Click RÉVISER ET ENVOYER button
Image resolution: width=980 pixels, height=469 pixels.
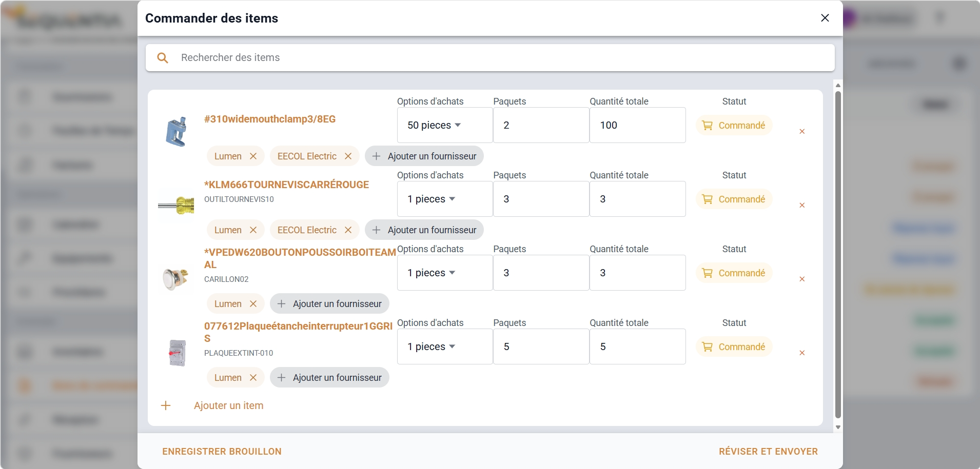coord(768,452)
